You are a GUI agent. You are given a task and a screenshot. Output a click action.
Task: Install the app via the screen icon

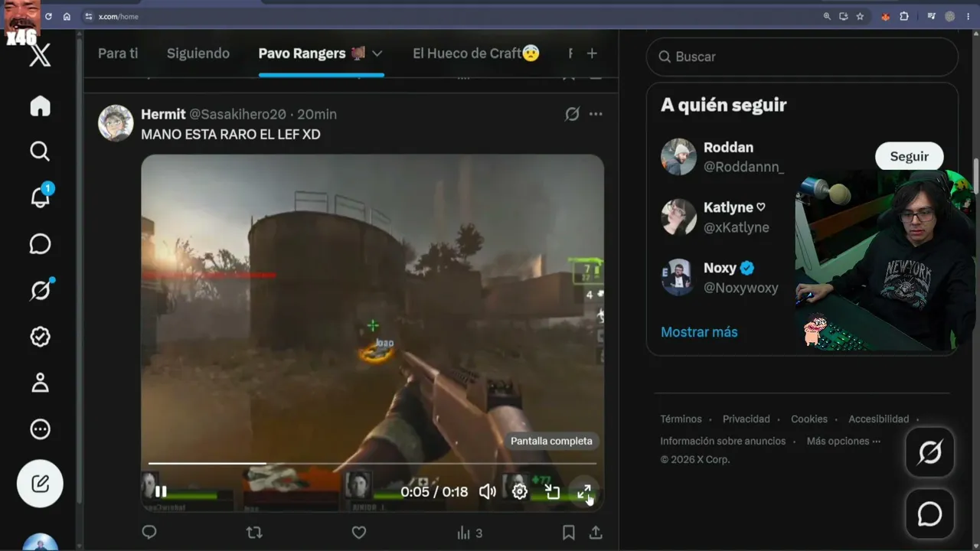click(844, 16)
